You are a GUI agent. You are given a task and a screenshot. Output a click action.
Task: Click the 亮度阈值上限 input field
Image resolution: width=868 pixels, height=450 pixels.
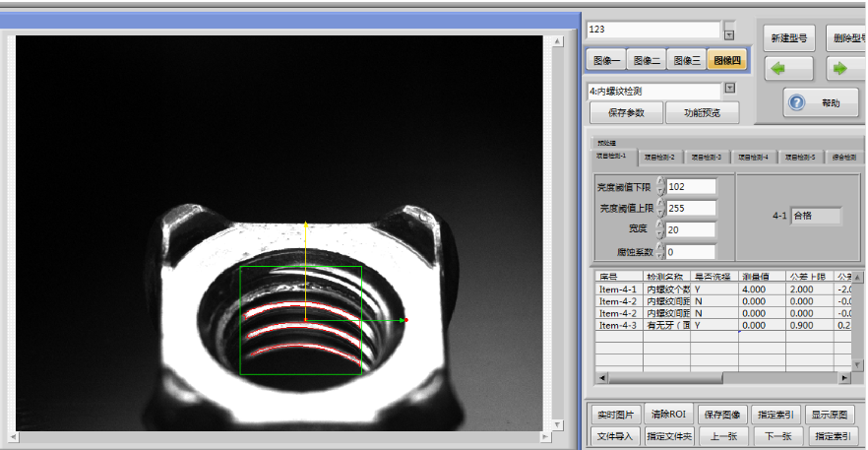[691, 208]
